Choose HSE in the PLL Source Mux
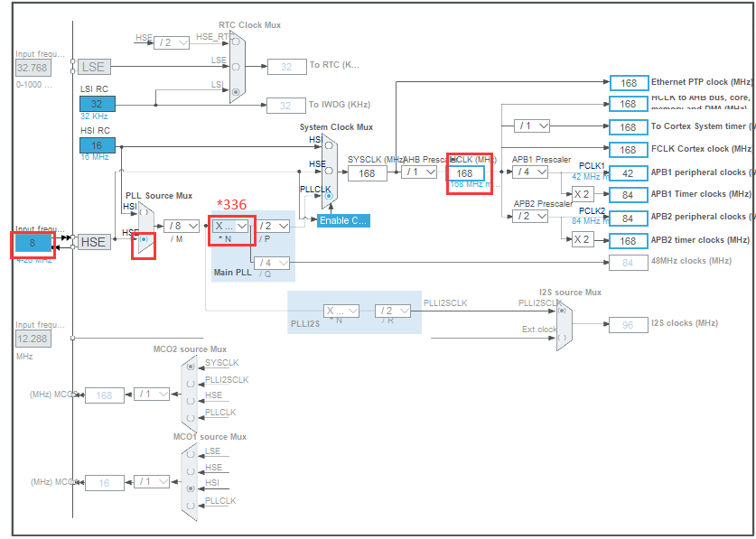The height and width of the screenshot is (539, 756). 144,239
